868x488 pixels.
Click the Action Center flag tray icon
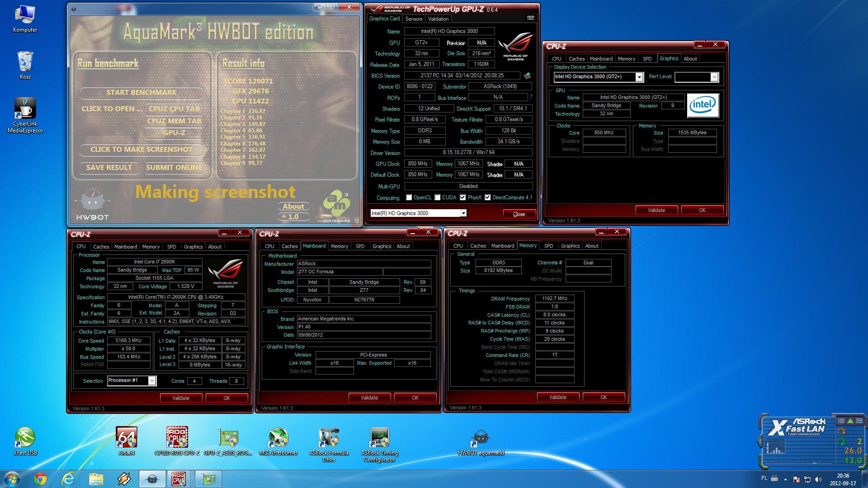click(x=797, y=479)
